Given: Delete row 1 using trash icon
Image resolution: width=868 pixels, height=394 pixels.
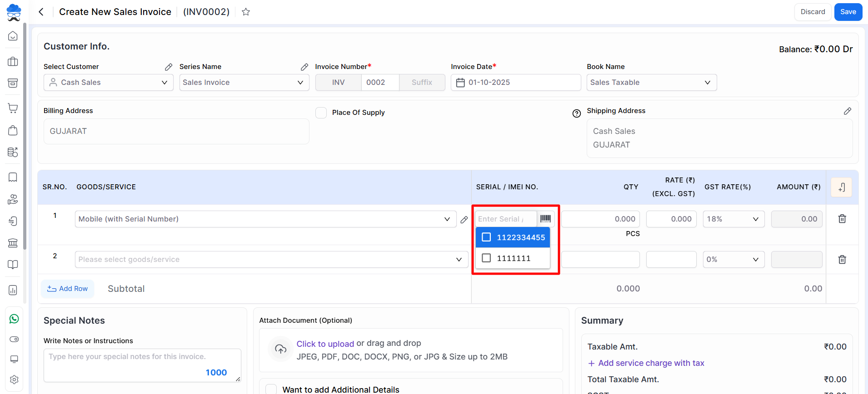Looking at the screenshot, I should 842,219.
